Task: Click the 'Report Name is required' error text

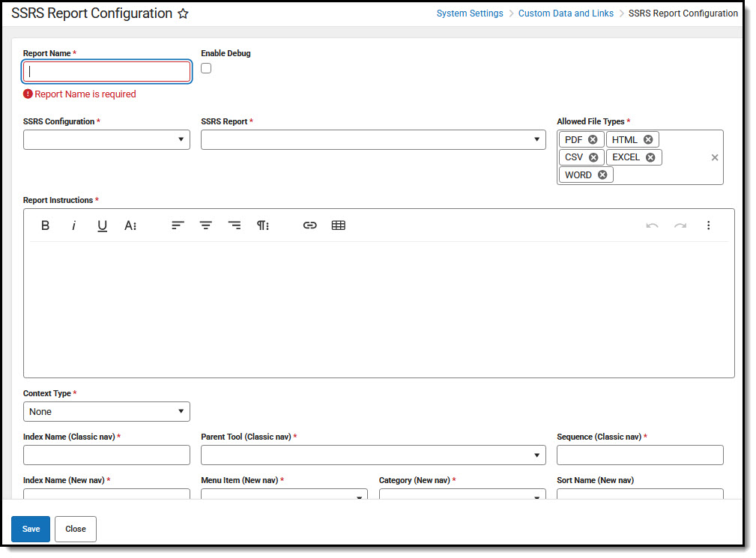Action: (x=85, y=94)
